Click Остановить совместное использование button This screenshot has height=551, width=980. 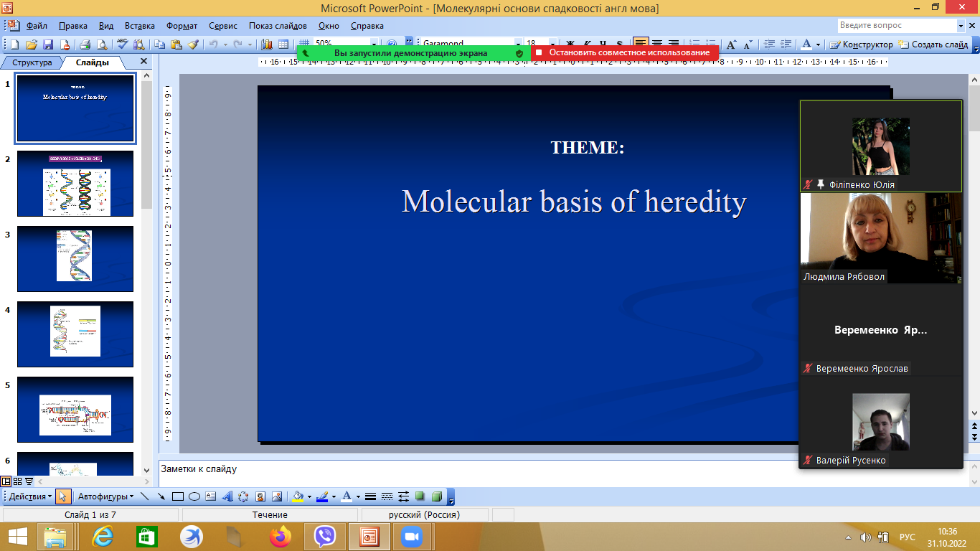pyautogui.click(x=624, y=52)
